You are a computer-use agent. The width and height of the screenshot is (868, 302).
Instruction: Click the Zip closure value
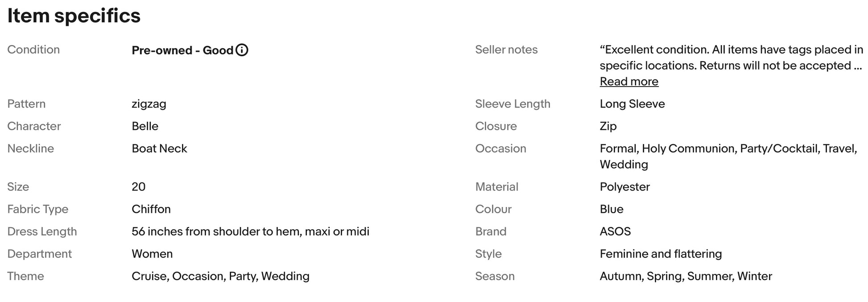click(608, 126)
